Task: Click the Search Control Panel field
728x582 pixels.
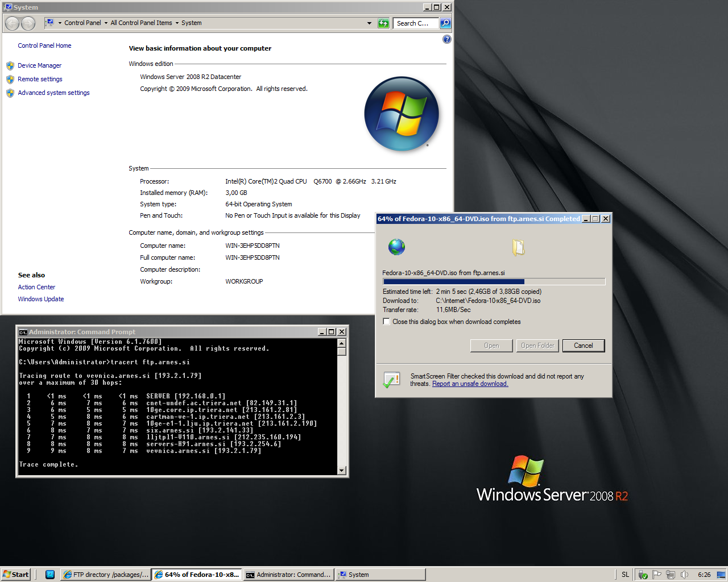Action: click(415, 23)
